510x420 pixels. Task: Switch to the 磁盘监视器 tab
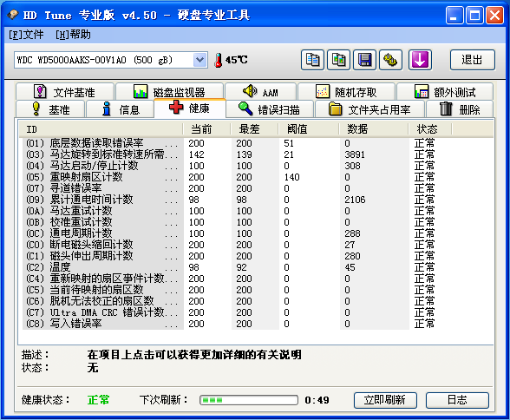169,92
